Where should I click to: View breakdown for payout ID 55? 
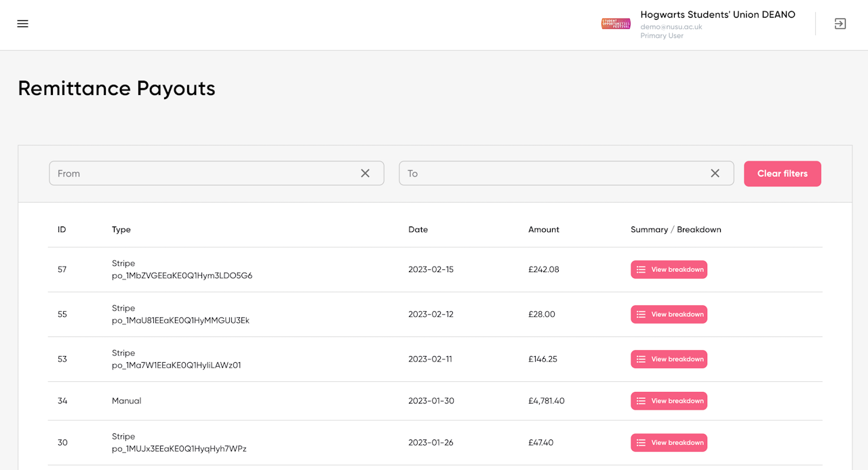point(669,314)
